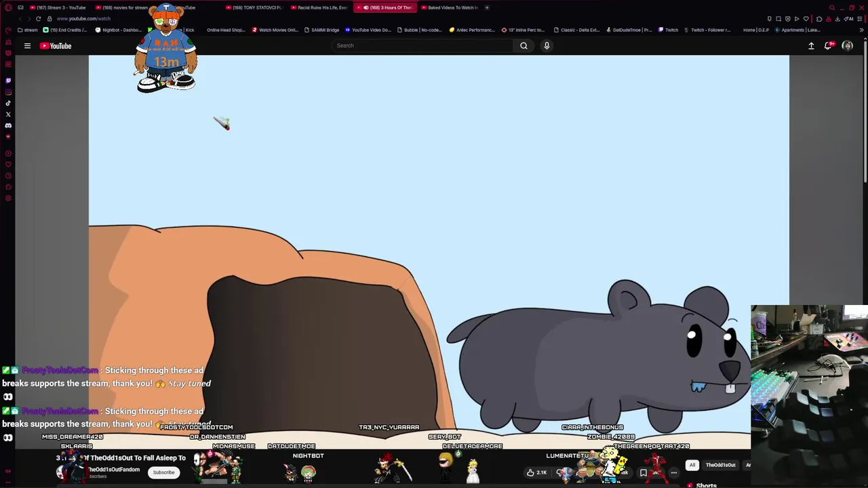Image resolution: width=868 pixels, height=488 pixels.
Task: Like the video showing 2.1K likes
Action: point(537,472)
